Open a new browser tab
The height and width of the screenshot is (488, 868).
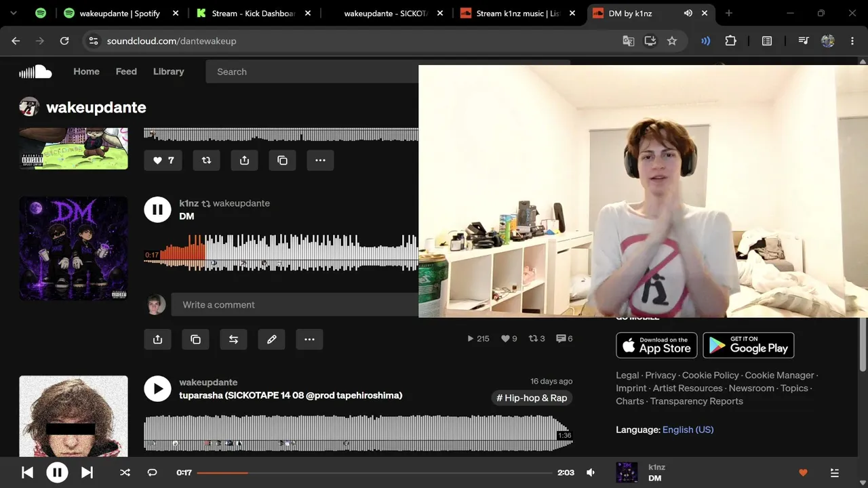(x=729, y=13)
